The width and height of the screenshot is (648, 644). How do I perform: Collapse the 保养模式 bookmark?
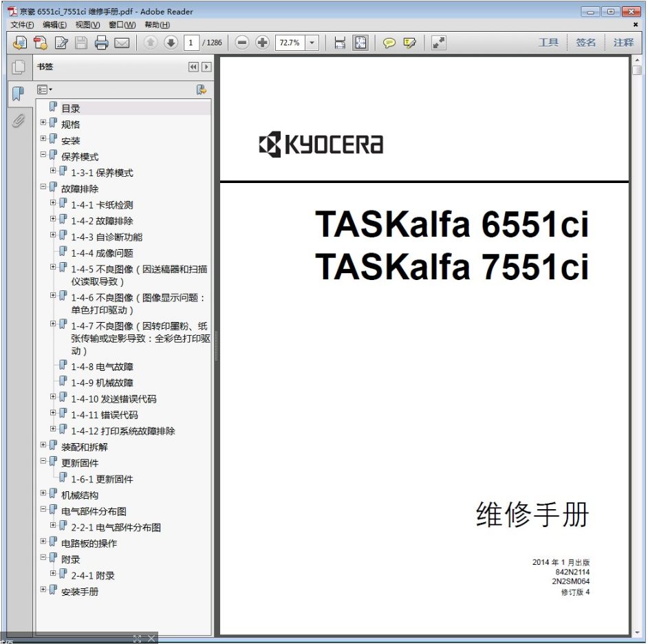43,155
